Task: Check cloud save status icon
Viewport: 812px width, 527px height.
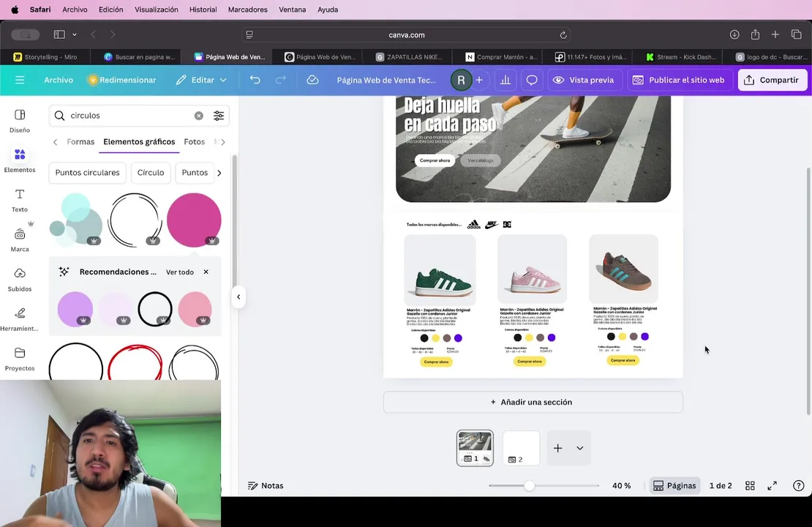Action: [312, 80]
